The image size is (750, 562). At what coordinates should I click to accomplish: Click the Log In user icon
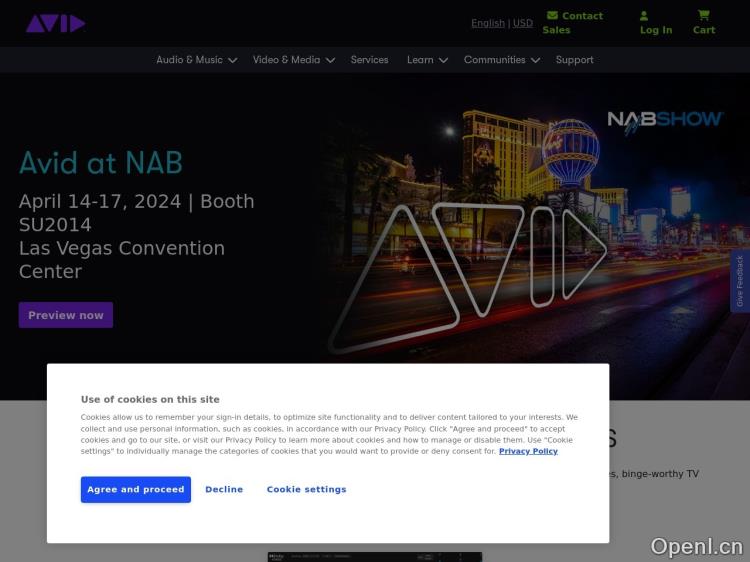644,16
